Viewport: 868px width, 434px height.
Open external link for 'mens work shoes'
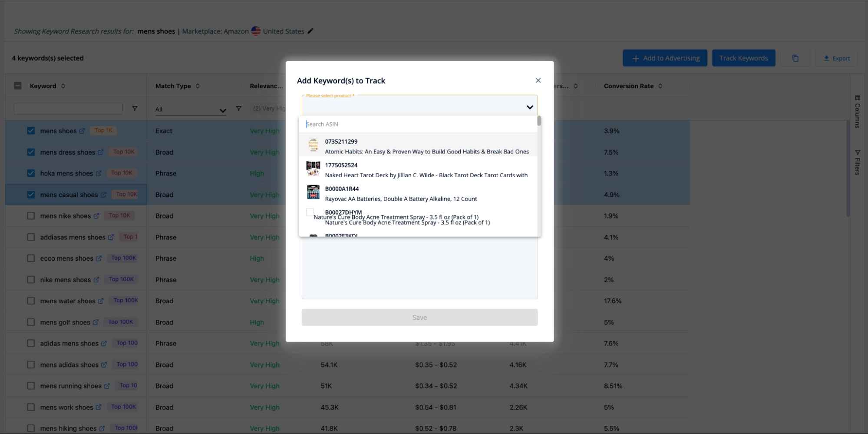pyautogui.click(x=99, y=407)
